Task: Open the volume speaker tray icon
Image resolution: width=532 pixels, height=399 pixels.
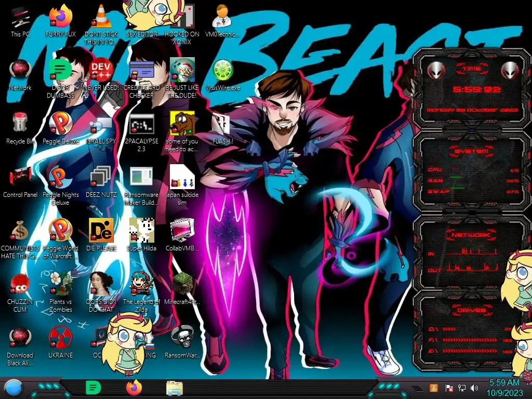Action: tap(475, 388)
